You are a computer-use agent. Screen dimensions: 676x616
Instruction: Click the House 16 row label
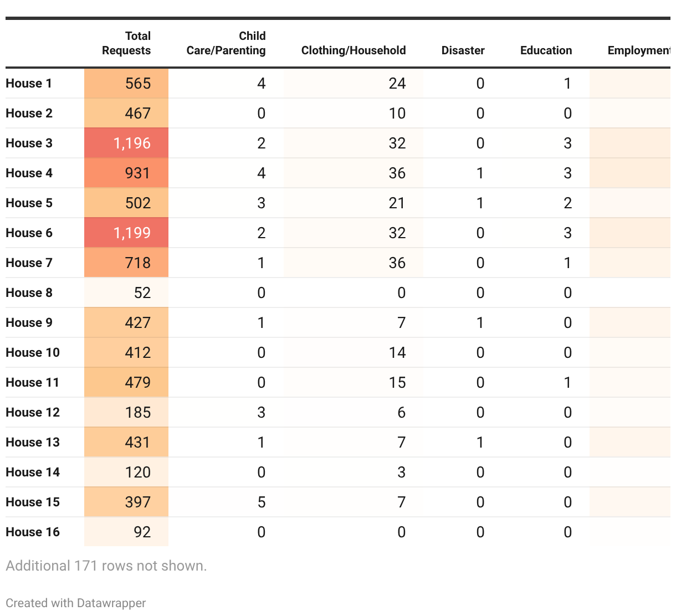pos(33,532)
